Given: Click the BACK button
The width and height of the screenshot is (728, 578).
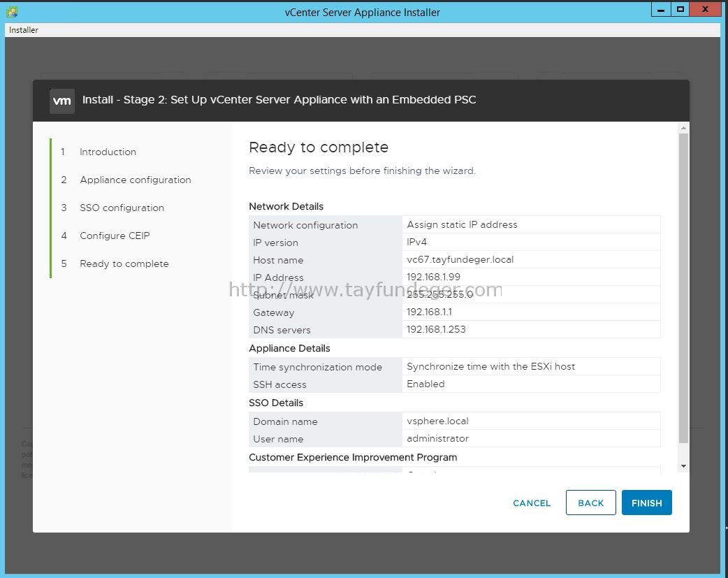Looking at the screenshot, I should (590, 503).
